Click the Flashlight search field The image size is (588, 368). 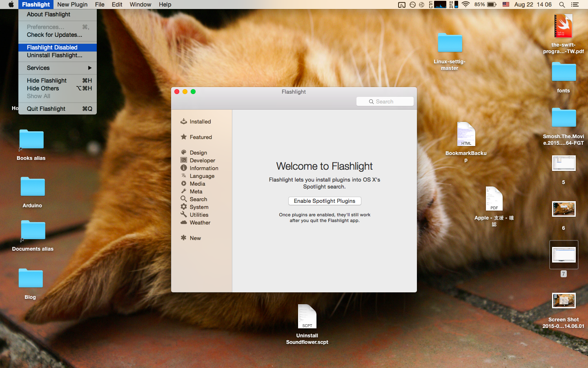[x=385, y=101]
